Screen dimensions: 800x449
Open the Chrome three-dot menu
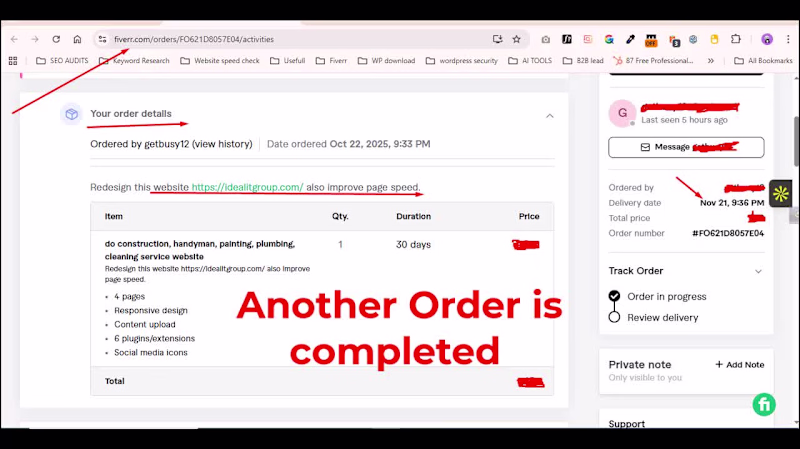788,39
